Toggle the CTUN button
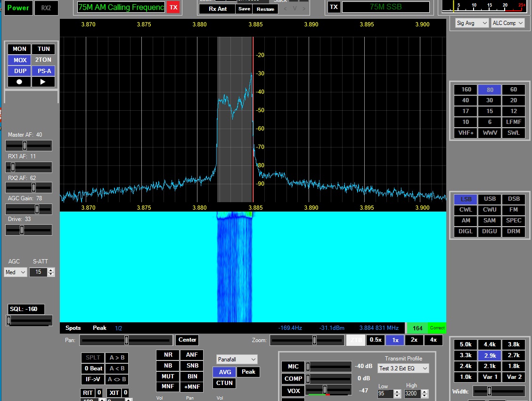Image resolution: width=532 pixels, height=401 pixels. click(x=224, y=383)
